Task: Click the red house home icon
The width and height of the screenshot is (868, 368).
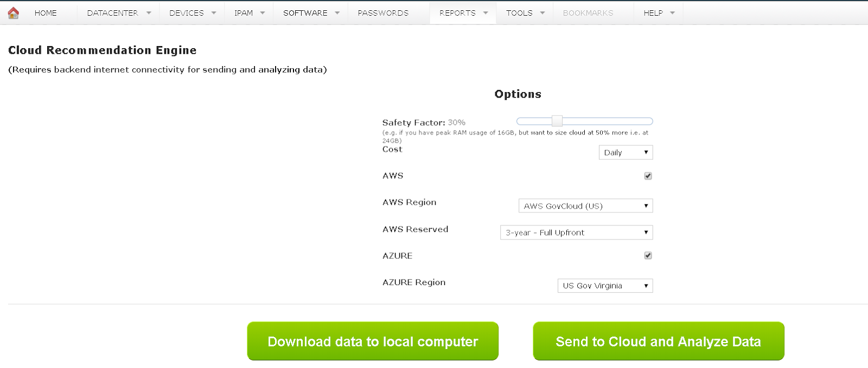Action: pos(14,12)
